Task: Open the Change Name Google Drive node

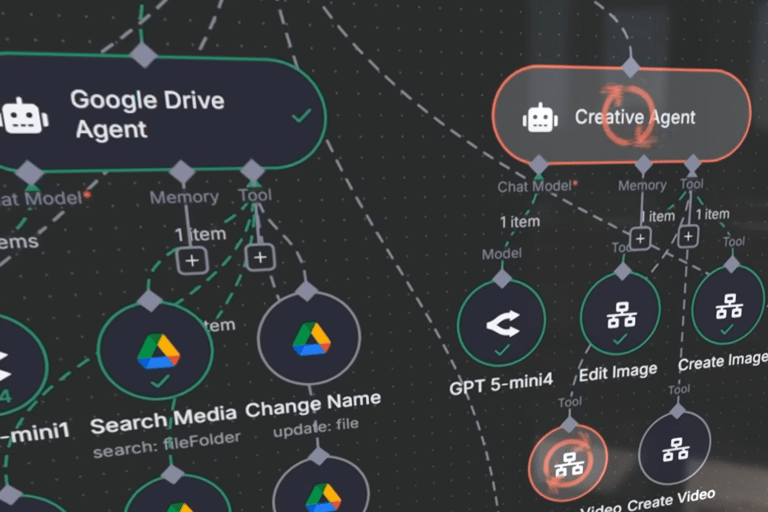Action: click(310, 339)
